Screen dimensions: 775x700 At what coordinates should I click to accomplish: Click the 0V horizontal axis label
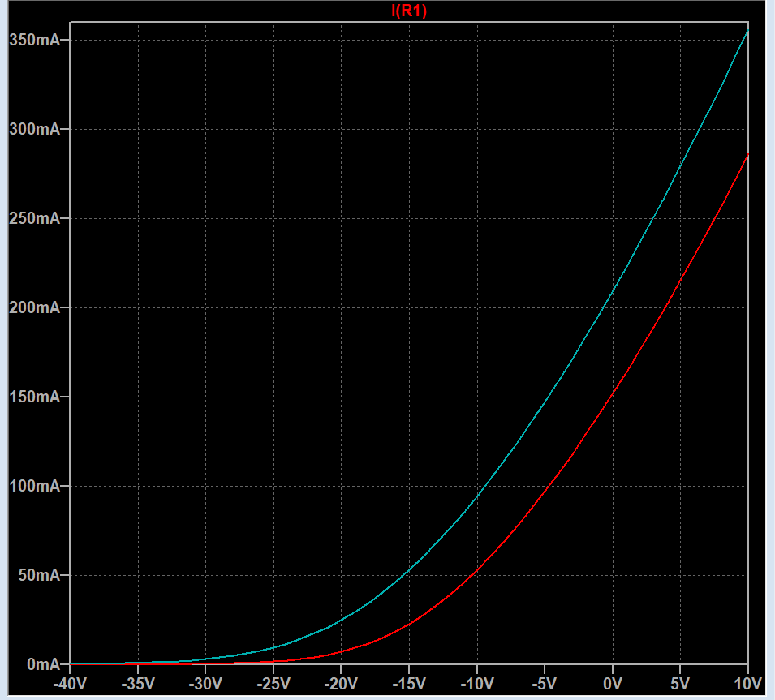tap(613, 685)
